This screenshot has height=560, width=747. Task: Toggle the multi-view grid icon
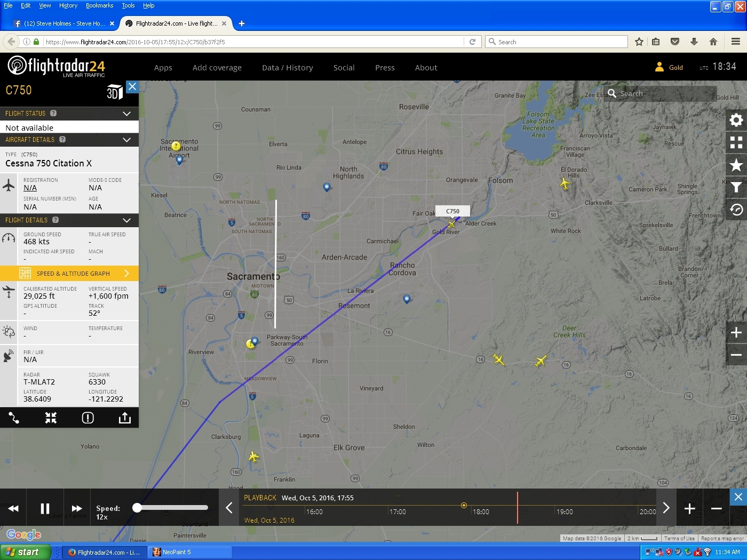tap(736, 142)
